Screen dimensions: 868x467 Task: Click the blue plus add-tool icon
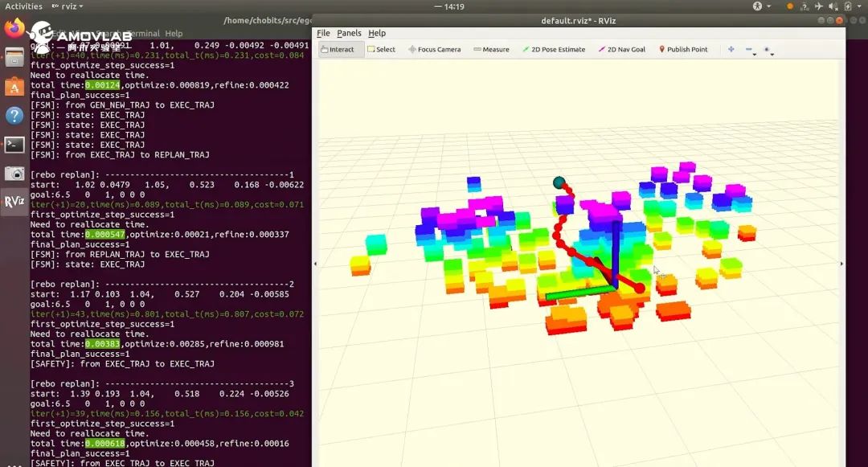point(731,49)
